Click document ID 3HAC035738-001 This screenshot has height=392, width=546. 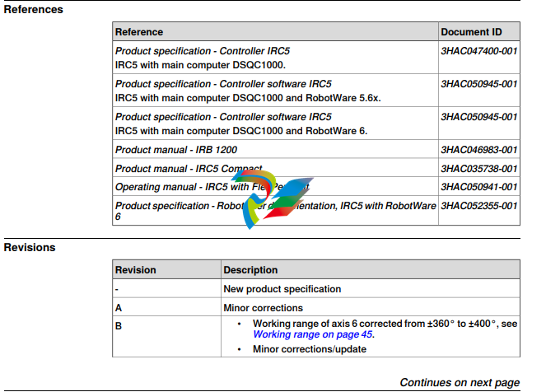pos(479,169)
